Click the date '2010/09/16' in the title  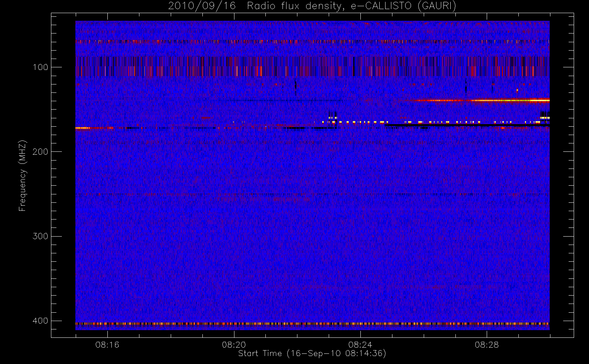point(202,6)
